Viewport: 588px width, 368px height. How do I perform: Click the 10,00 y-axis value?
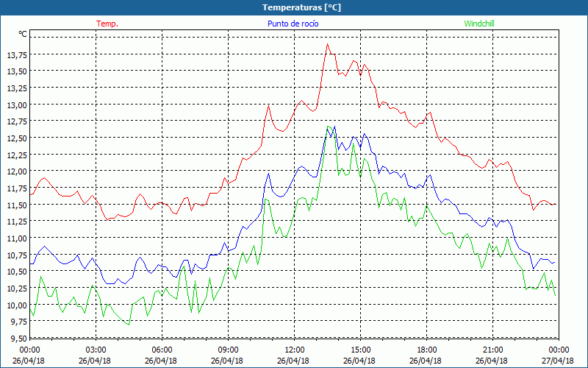(x=17, y=305)
